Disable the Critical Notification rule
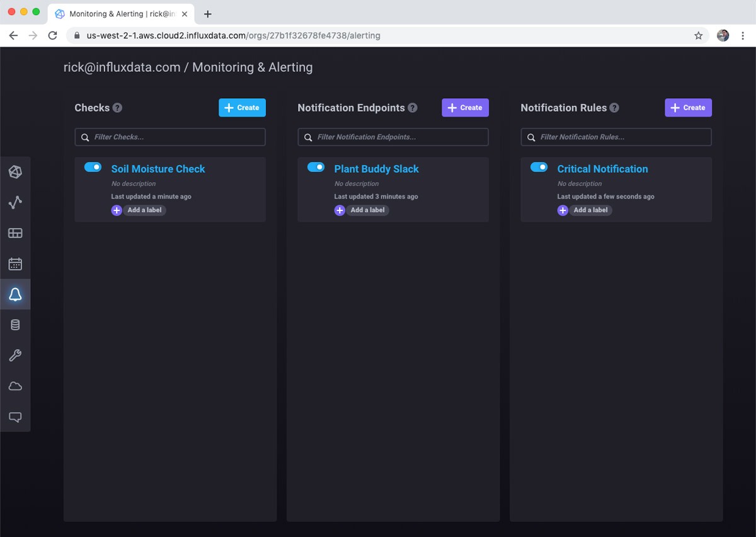This screenshot has width=756, height=537. point(539,166)
